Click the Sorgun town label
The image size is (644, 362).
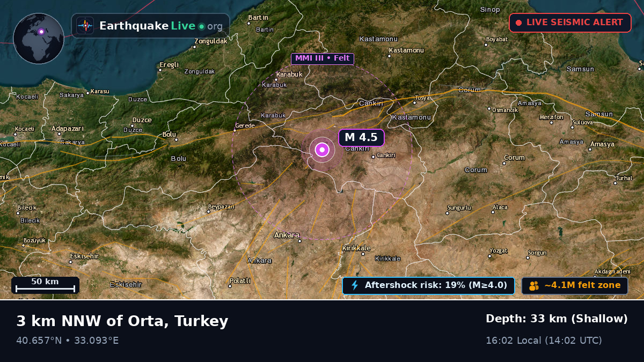537,253
